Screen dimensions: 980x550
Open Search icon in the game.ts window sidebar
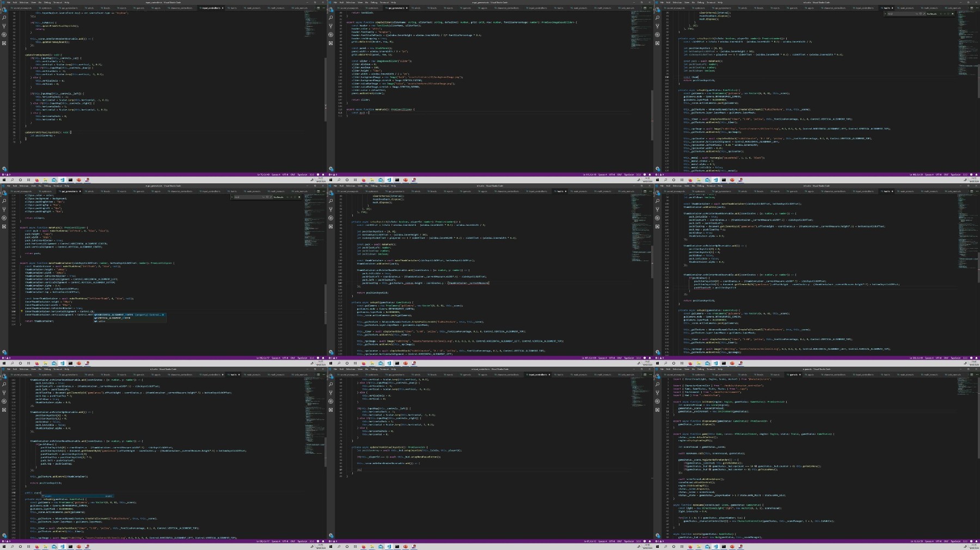pyautogui.click(x=657, y=384)
